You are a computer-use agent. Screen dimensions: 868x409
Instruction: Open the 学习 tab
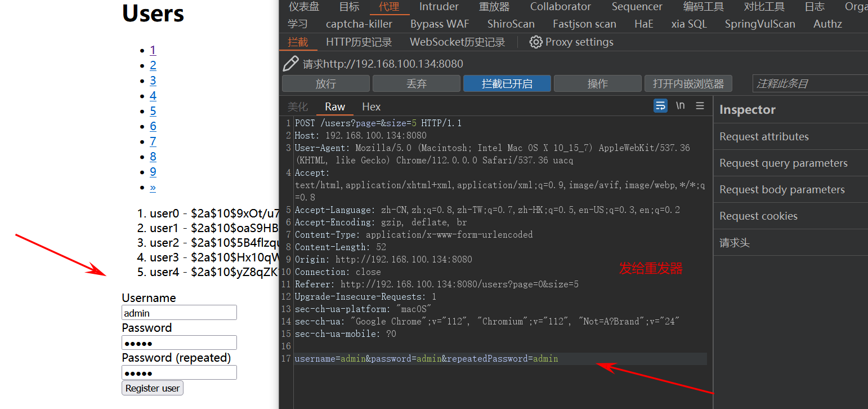point(298,24)
